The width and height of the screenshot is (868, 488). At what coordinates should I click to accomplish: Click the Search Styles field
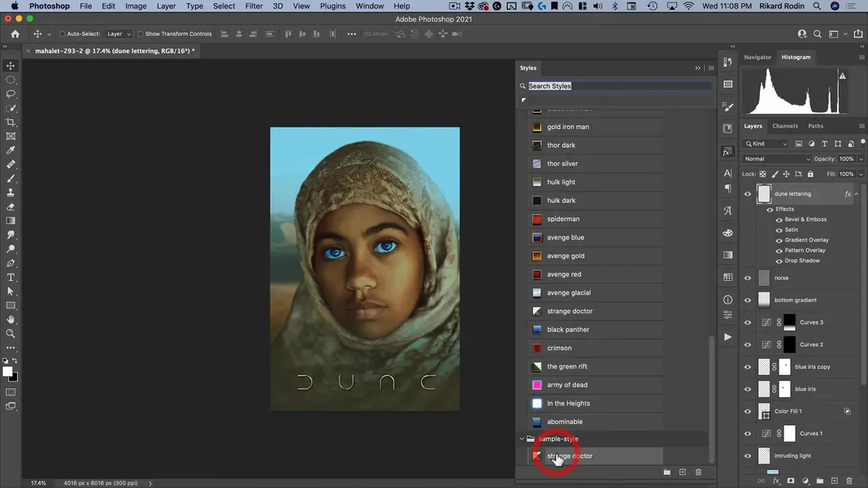pyautogui.click(x=619, y=86)
